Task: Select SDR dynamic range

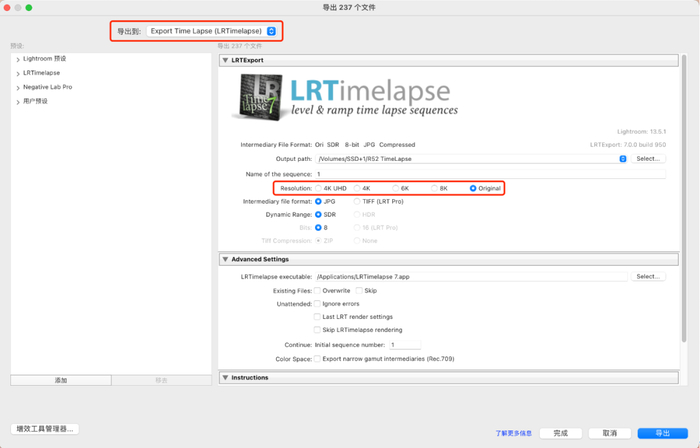Action: click(x=318, y=215)
